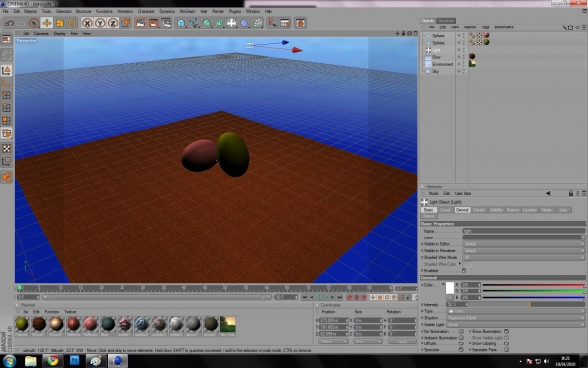Toggle the Show Clipping checkbox
Screen dimensions: 588x368
[x=506, y=343]
